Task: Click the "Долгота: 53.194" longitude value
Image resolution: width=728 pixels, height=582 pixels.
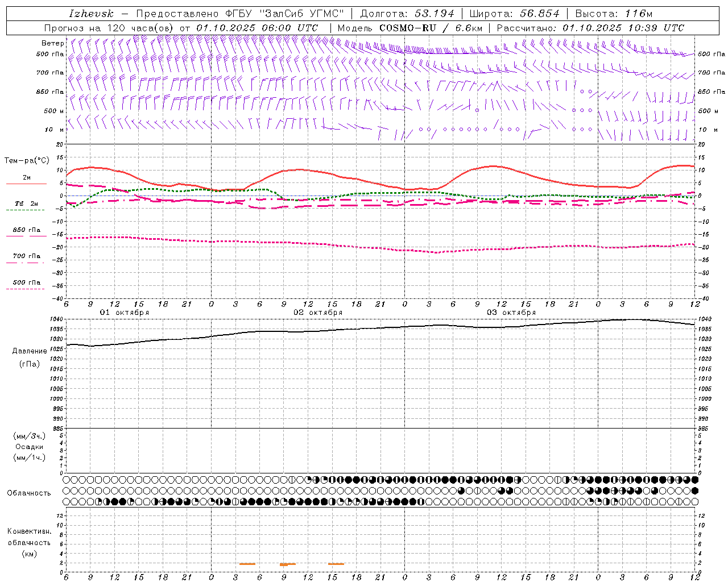Action: click(407, 14)
